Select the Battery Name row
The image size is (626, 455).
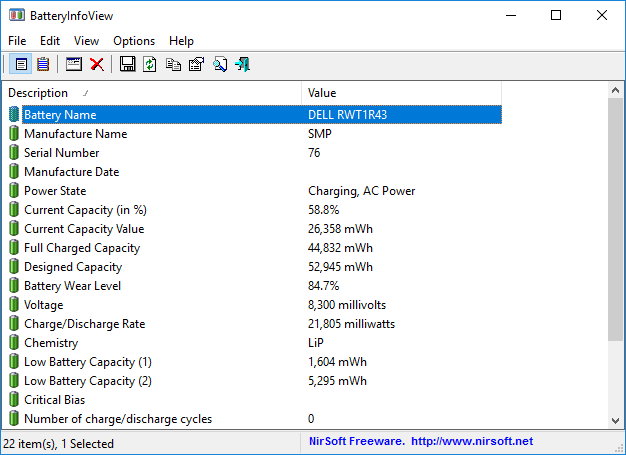point(256,115)
